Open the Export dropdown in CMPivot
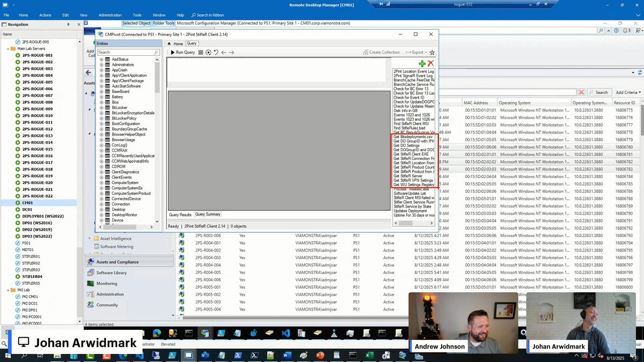Screen dimensions: 644x362 click(x=416, y=53)
